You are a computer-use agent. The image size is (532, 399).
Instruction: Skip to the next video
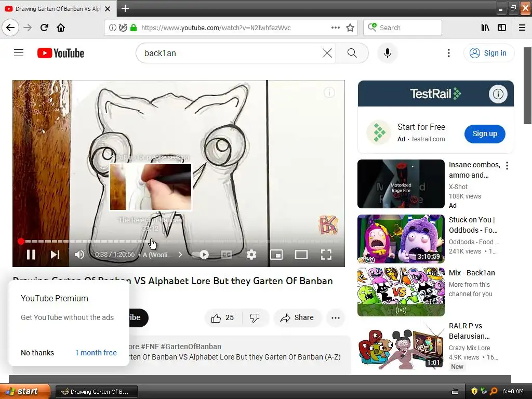point(55,255)
